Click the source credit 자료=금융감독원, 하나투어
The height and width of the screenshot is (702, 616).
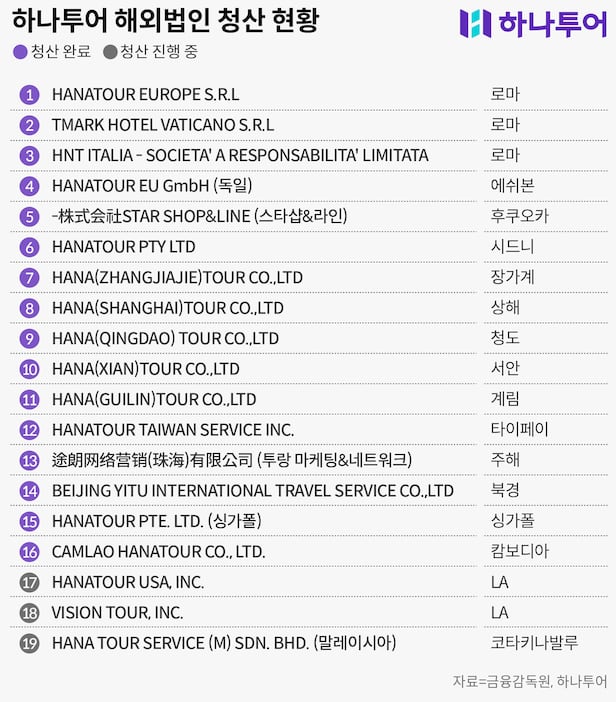pyautogui.click(x=529, y=681)
